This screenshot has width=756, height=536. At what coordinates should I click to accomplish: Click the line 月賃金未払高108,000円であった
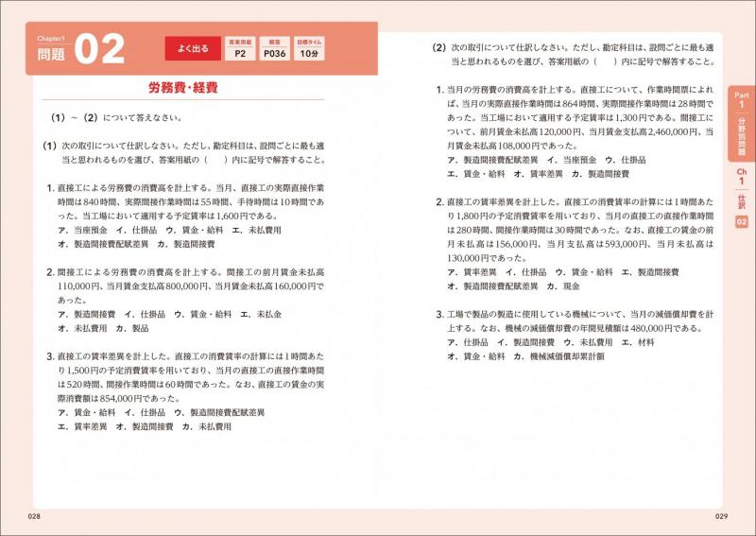[512, 146]
